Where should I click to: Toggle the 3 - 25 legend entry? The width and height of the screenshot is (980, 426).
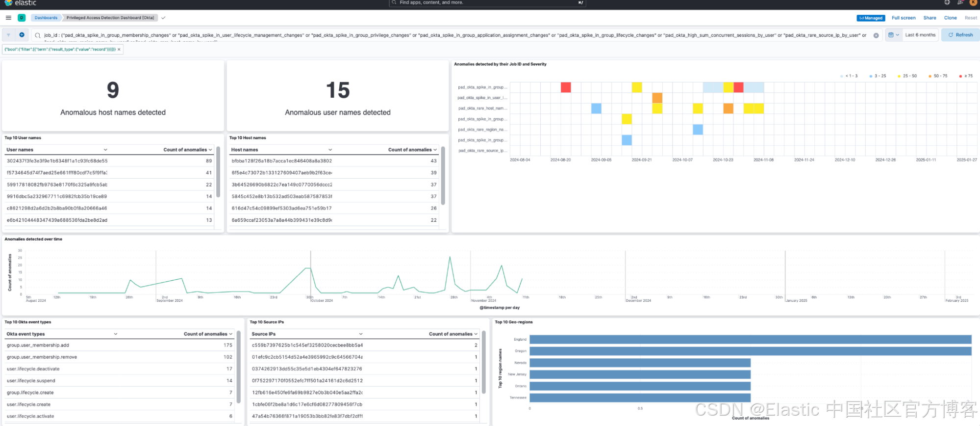(x=878, y=76)
